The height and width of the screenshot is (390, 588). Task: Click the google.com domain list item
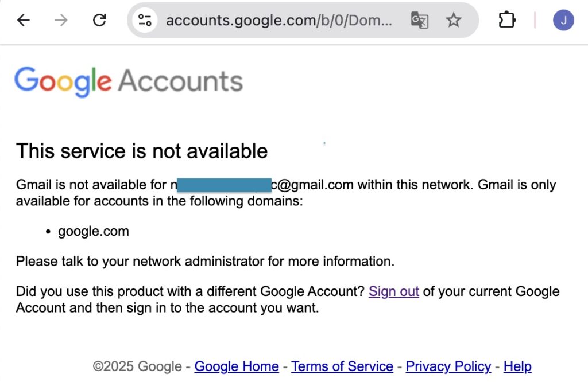pyautogui.click(x=94, y=232)
